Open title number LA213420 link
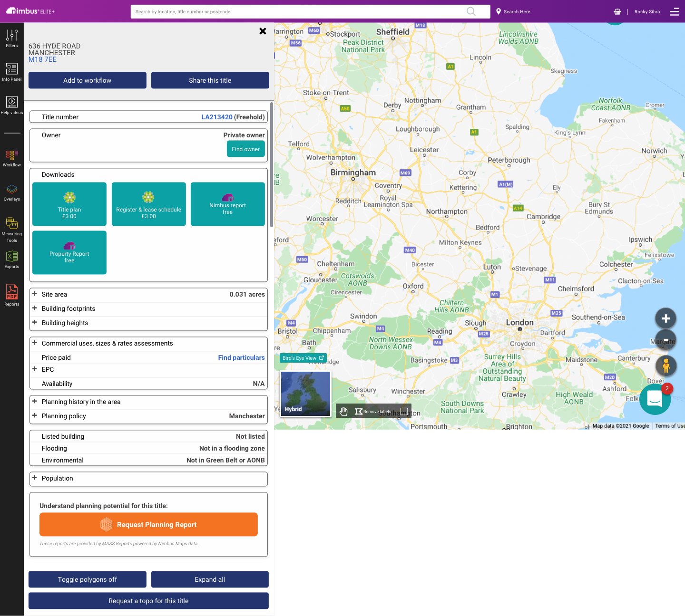 217,117
